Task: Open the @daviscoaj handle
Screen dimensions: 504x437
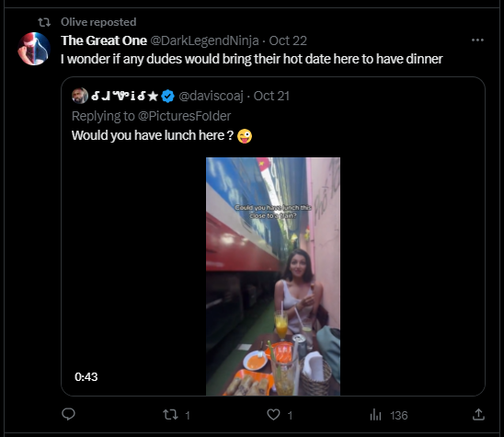Action: [211, 96]
